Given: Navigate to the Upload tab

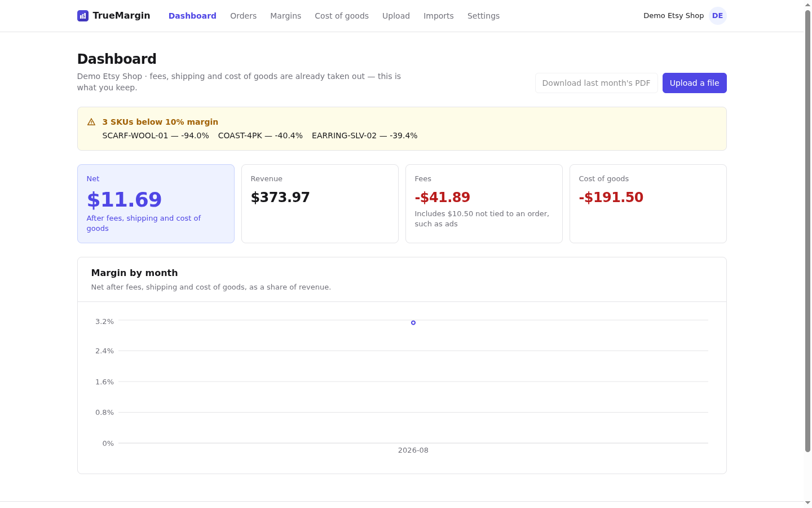Looking at the screenshot, I should [396, 16].
